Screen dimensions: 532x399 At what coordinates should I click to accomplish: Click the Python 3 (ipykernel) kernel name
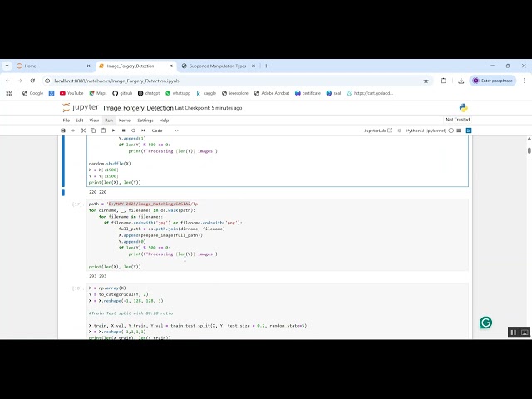tap(426, 131)
